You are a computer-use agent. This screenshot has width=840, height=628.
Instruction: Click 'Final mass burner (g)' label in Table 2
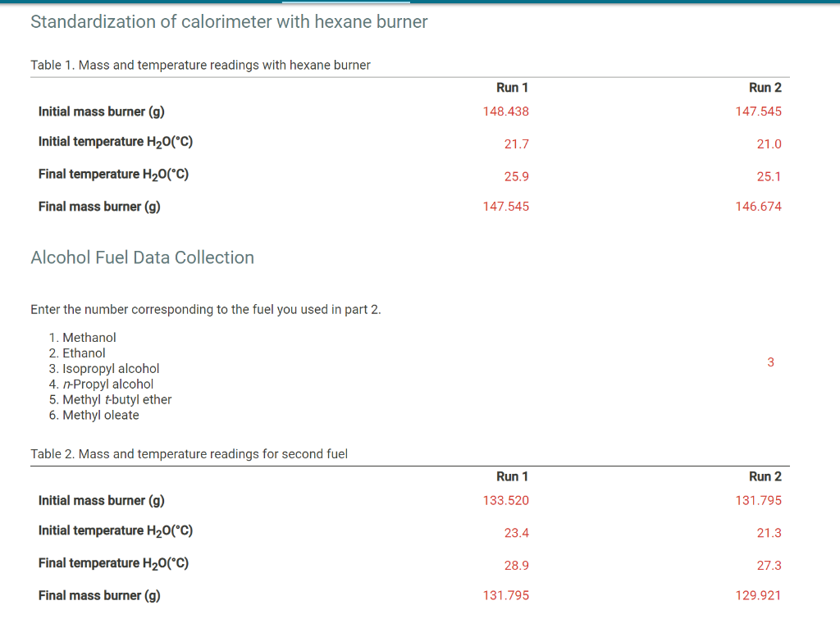99,596
